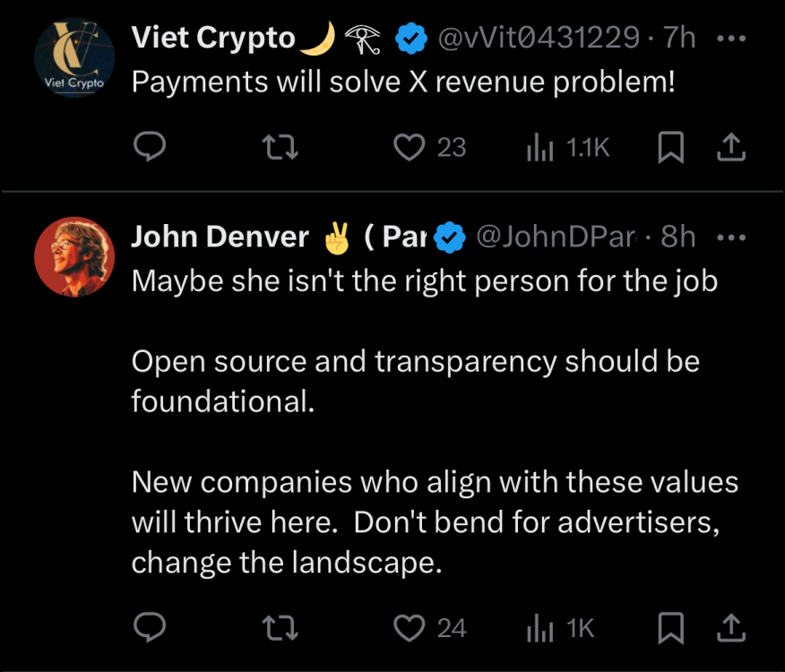Bookmark John Denver's post

click(670, 628)
